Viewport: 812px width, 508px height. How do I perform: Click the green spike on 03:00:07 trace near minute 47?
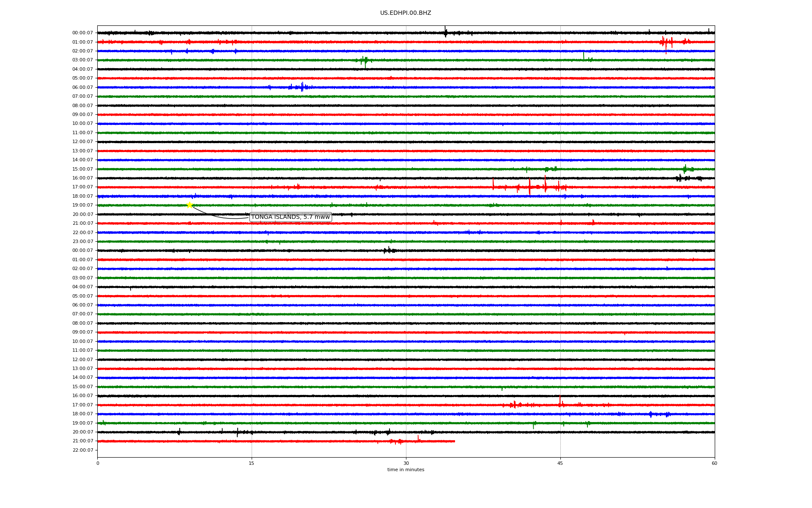(x=584, y=56)
